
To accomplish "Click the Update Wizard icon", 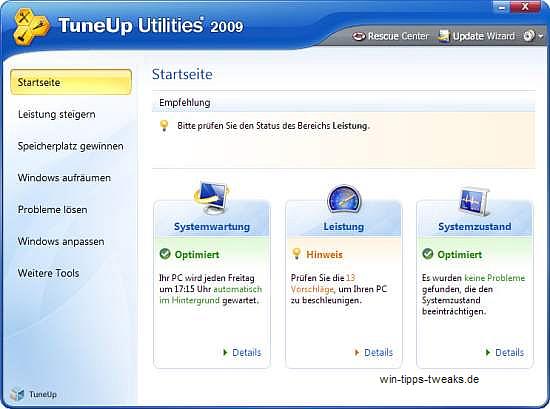I will (444, 36).
